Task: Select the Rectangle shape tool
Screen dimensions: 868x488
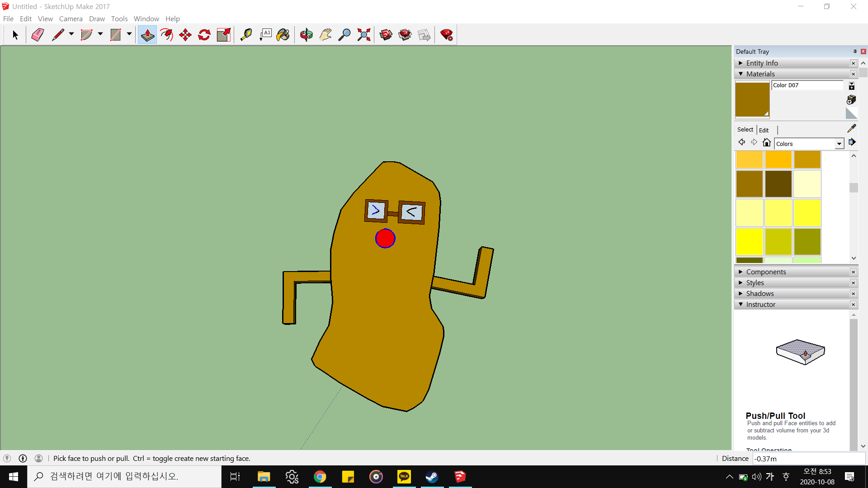Action: (x=116, y=35)
